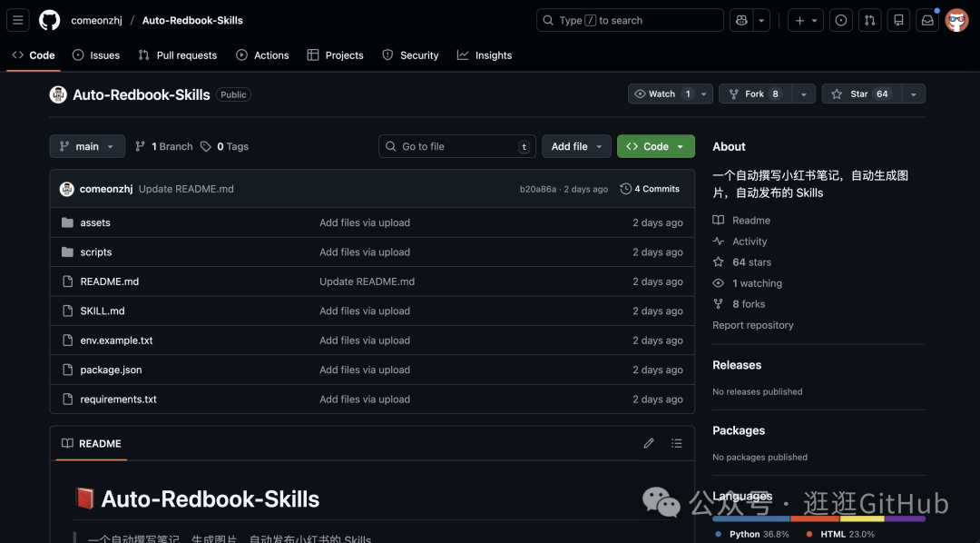This screenshot has height=543, width=980.
Task: Open the README outline list icon
Action: click(676, 443)
